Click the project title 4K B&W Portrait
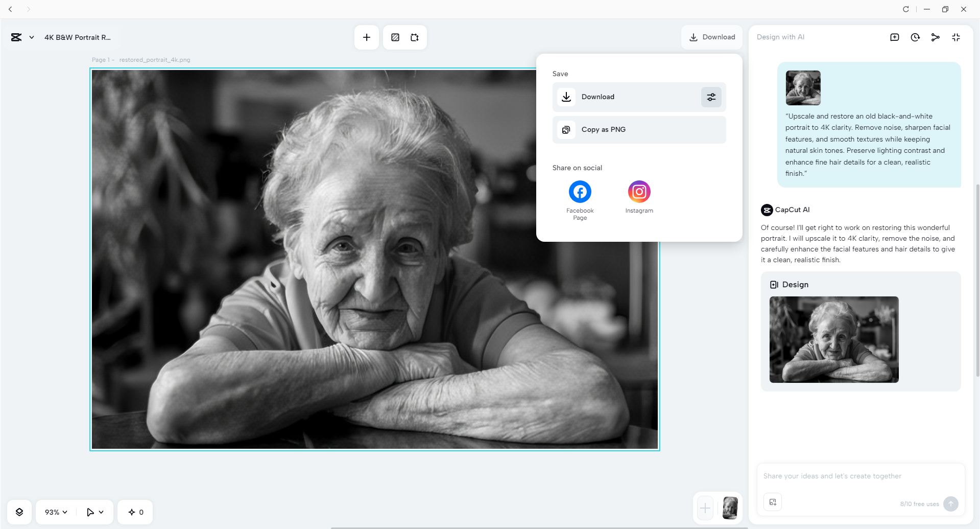 pyautogui.click(x=78, y=37)
